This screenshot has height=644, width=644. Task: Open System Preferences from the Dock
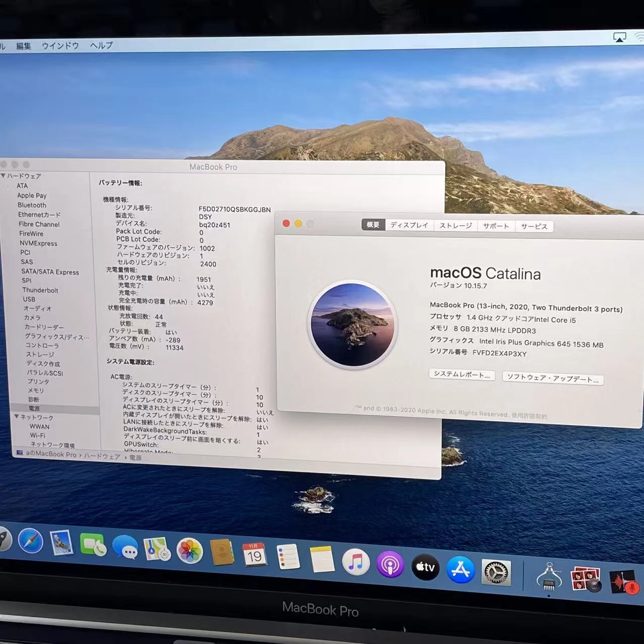click(x=495, y=572)
